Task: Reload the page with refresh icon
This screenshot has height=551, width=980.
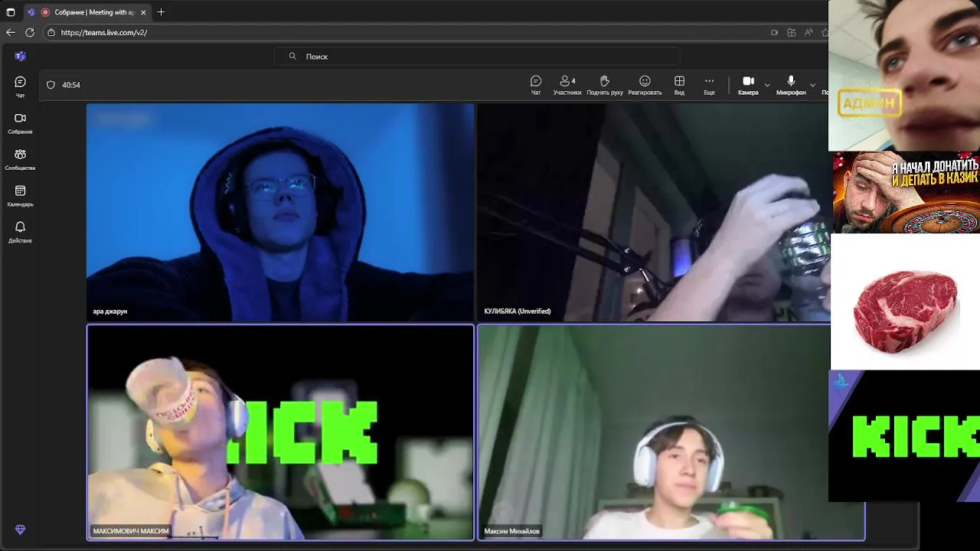Action: tap(30, 32)
